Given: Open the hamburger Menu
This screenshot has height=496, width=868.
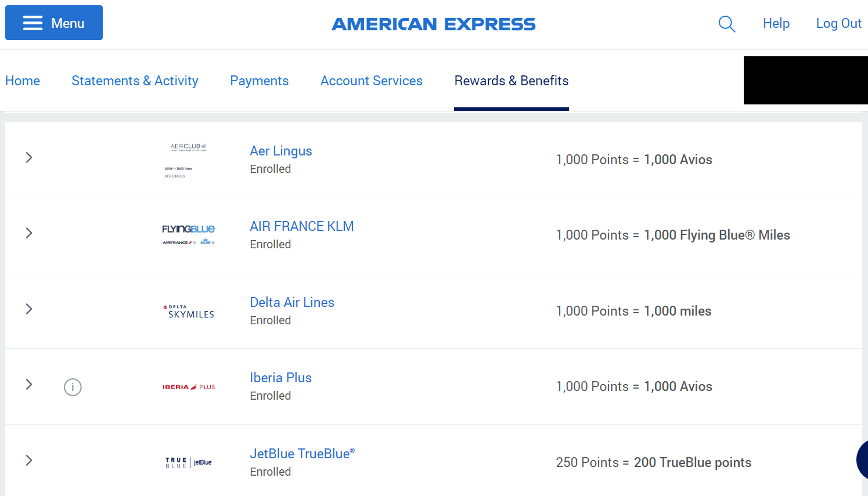Looking at the screenshot, I should click(x=53, y=23).
